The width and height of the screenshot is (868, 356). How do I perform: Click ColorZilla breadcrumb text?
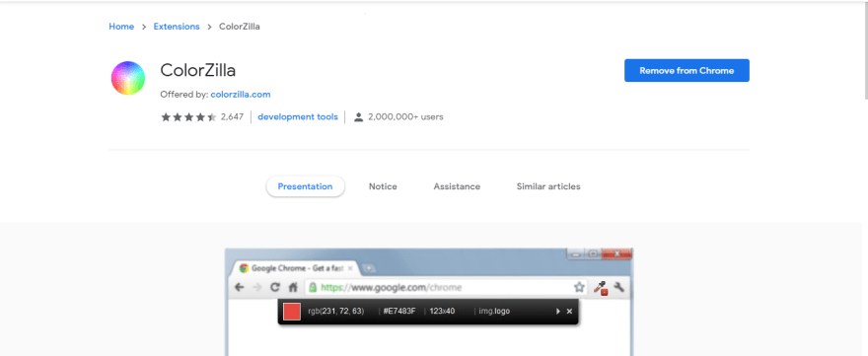(x=239, y=27)
